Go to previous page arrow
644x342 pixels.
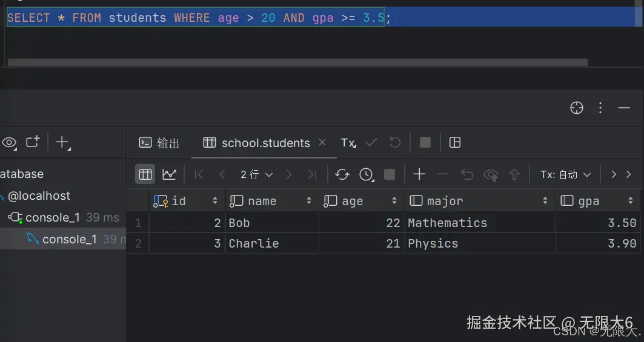222,174
